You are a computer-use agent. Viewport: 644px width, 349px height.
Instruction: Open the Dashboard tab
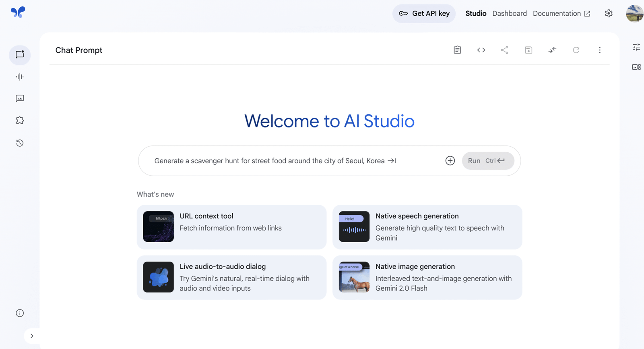[x=509, y=13]
